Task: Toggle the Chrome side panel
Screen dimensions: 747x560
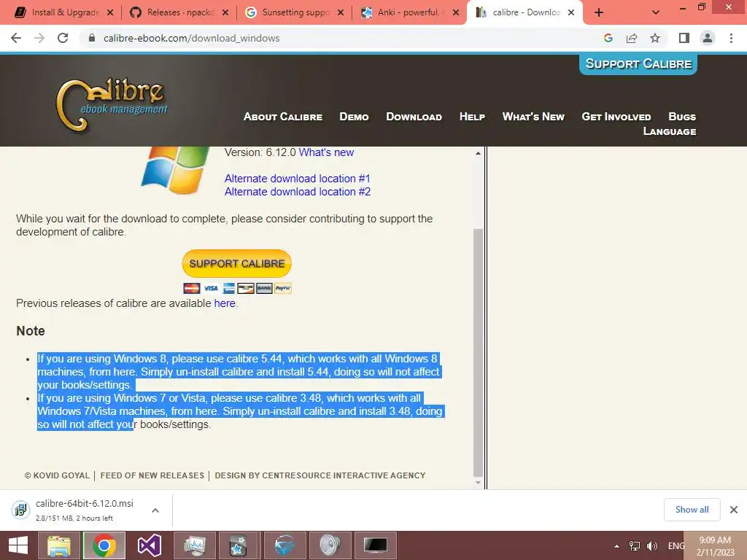Action: pyautogui.click(x=684, y=38)
